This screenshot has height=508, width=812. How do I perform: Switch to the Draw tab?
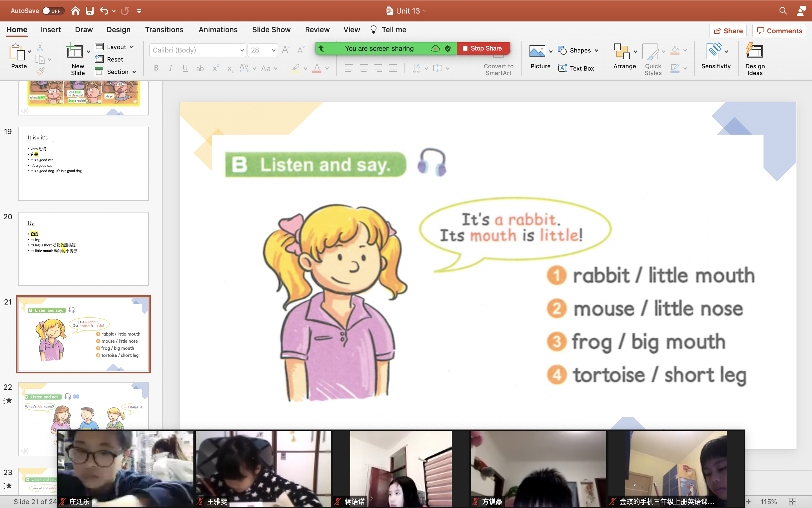84,30
